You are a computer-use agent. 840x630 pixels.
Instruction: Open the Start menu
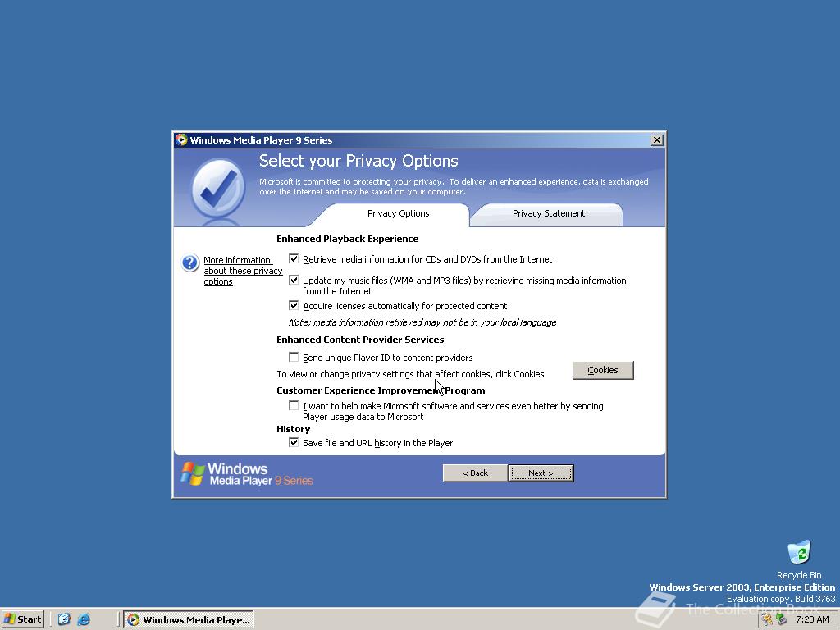click(x=22, y=619)
